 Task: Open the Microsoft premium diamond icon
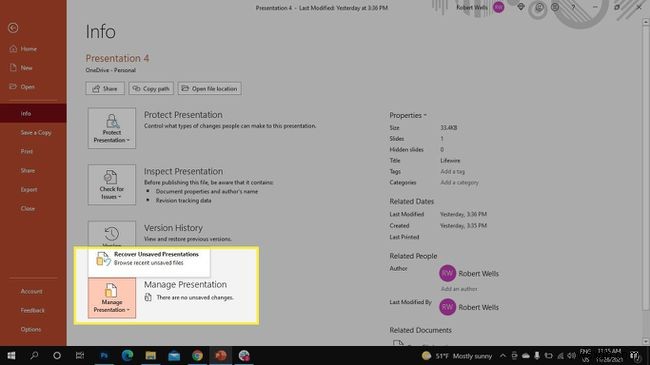tap(521, 7)
